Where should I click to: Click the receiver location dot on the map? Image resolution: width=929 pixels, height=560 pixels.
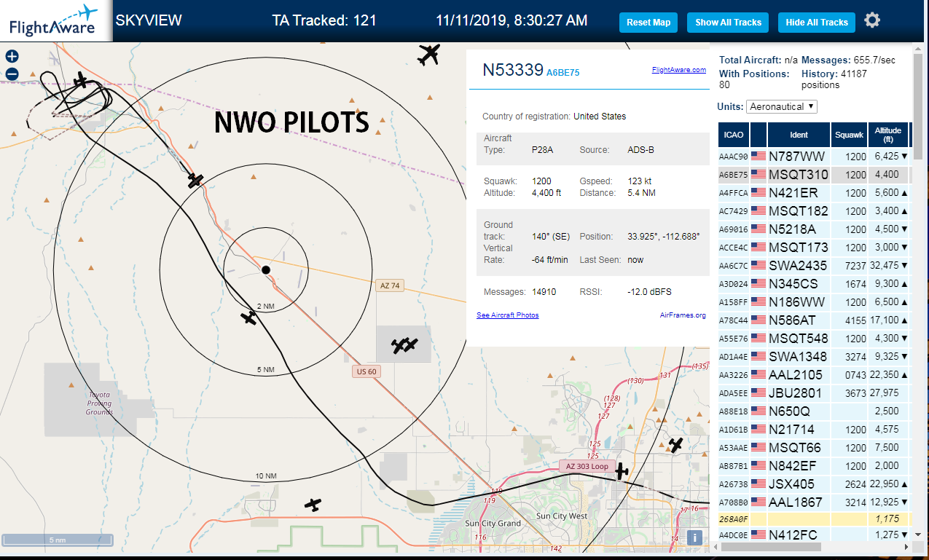click(x=266, y=270)
